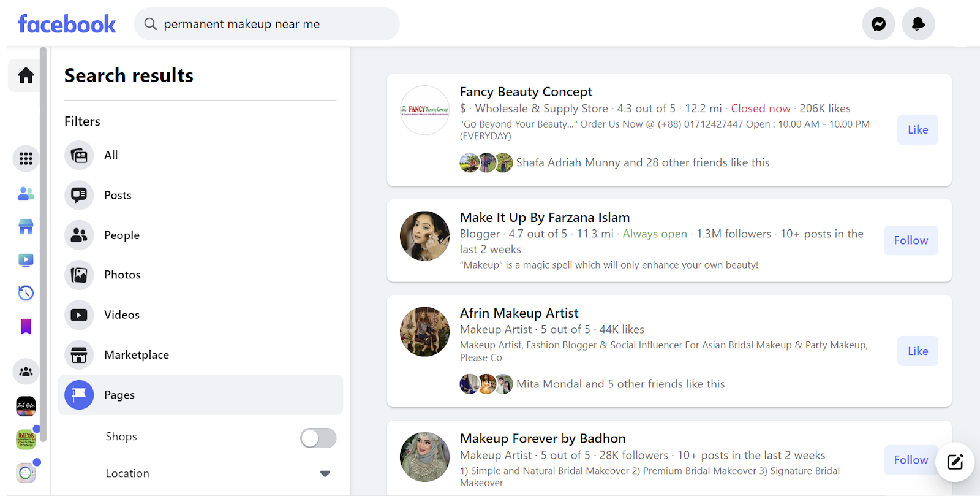Click friend avatars under Fancy Beauty Concept
The width and height of the screenshot is (980, 496).
[x=486, y=162]
